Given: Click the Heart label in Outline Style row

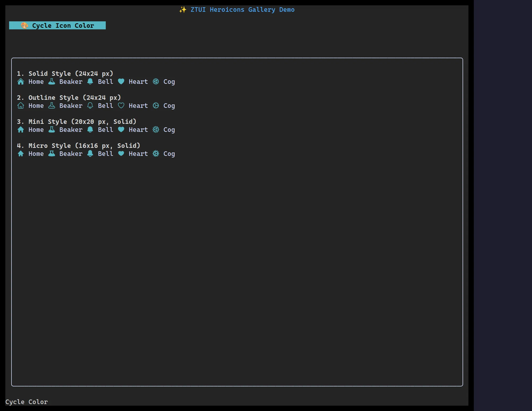Looking at the screenshot, I should [x=138, y=106].
